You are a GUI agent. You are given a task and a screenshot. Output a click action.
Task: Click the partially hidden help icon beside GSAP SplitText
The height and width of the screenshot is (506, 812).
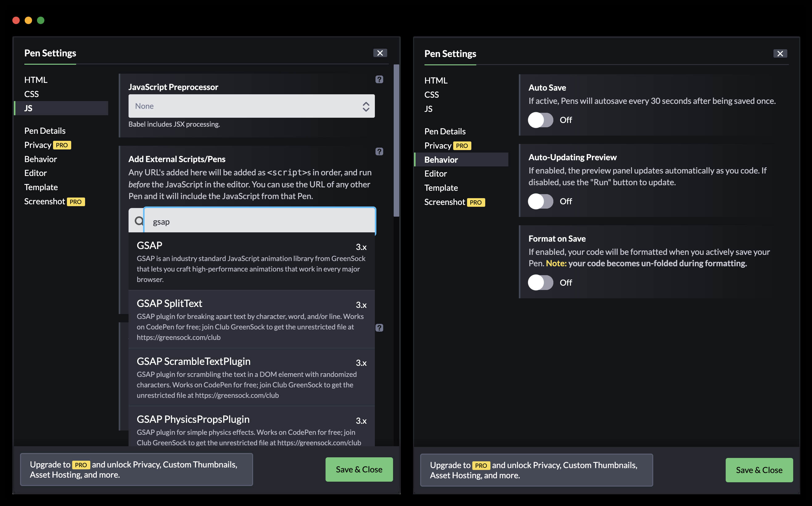379,328
